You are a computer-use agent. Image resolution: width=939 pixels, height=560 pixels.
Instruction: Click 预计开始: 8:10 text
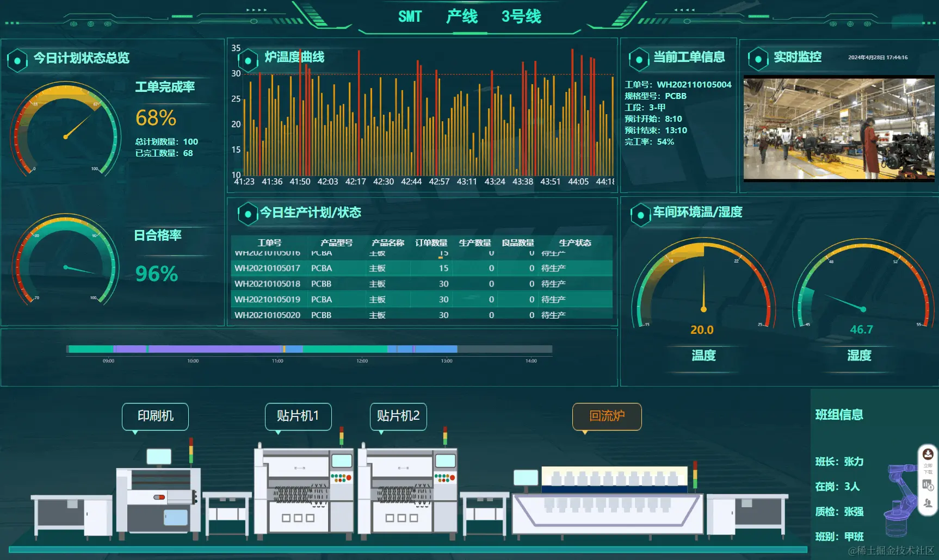tap(653, 119)
